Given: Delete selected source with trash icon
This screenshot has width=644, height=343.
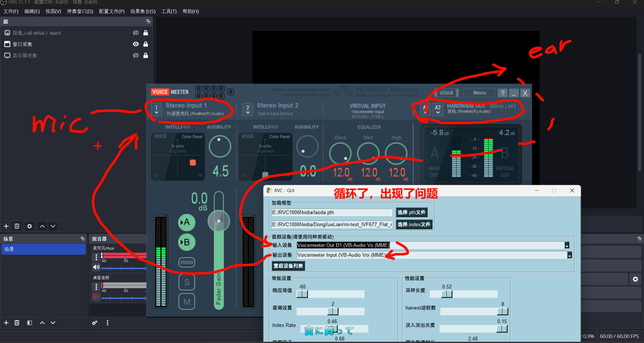Looking at the screenshot, I should click(17, 226).
